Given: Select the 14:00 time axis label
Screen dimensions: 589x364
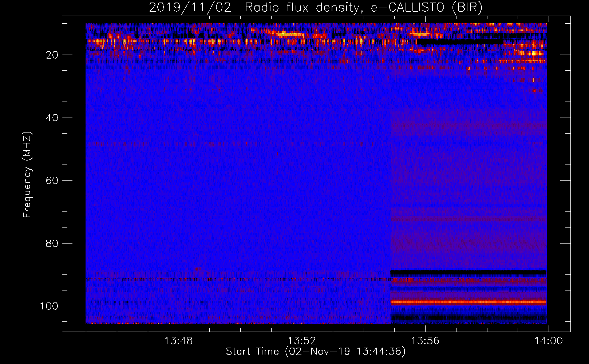Looking at the screenshot, I should (x=549, y=341).
